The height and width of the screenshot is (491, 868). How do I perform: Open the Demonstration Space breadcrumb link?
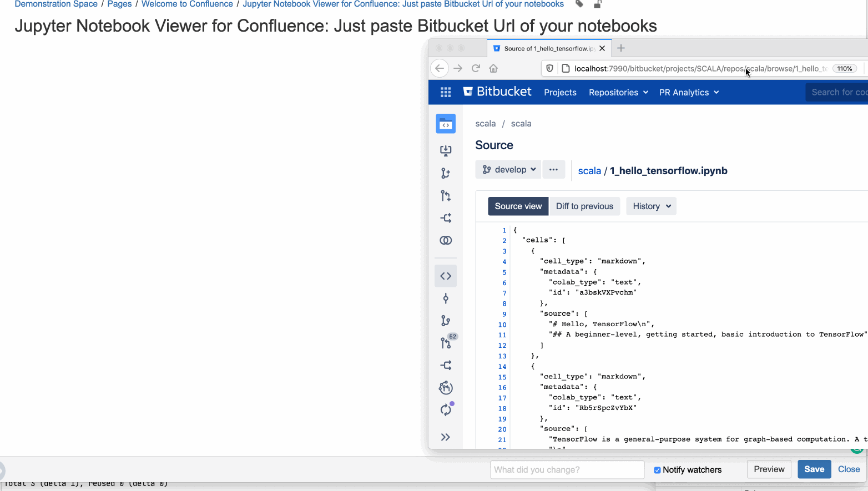point(55,4)
